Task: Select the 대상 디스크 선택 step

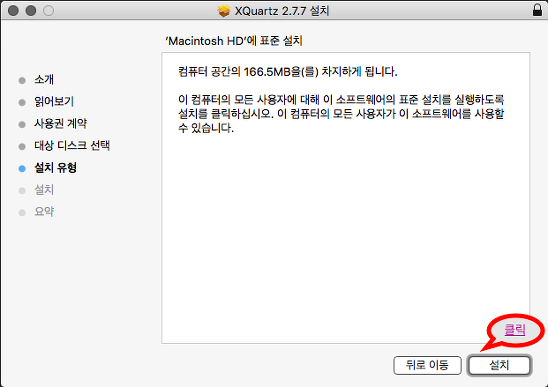Action: (72, 146)
